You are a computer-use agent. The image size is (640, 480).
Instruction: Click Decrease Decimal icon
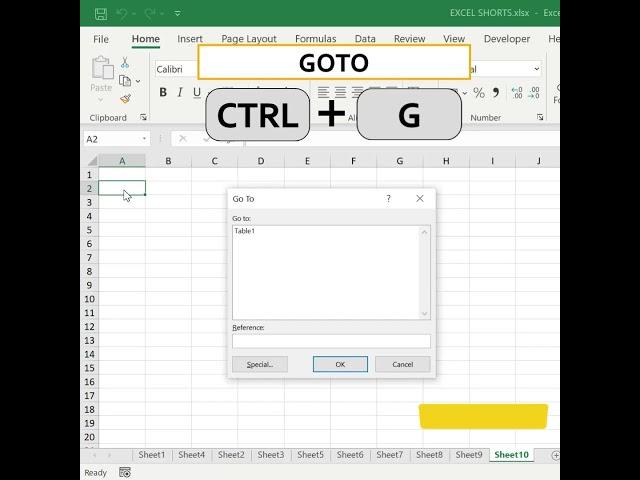coord(534,93)
